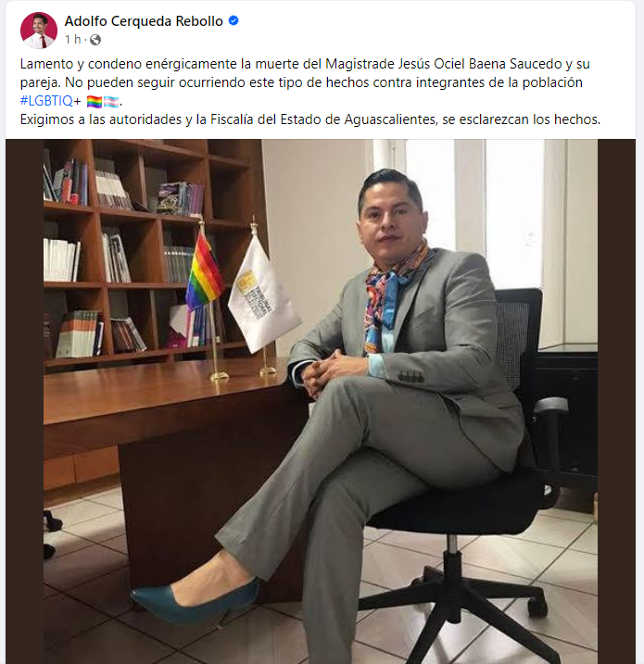Click the '1 h' post timestamp
This screenshot has height=664, width=644.
[x=72, y=40]
